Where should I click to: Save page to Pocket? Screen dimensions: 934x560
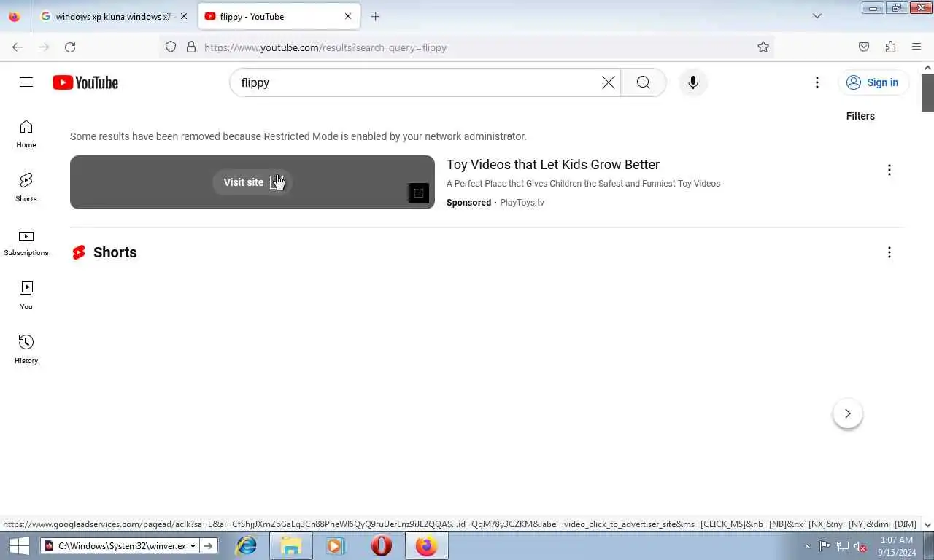(x=864, y=47)
